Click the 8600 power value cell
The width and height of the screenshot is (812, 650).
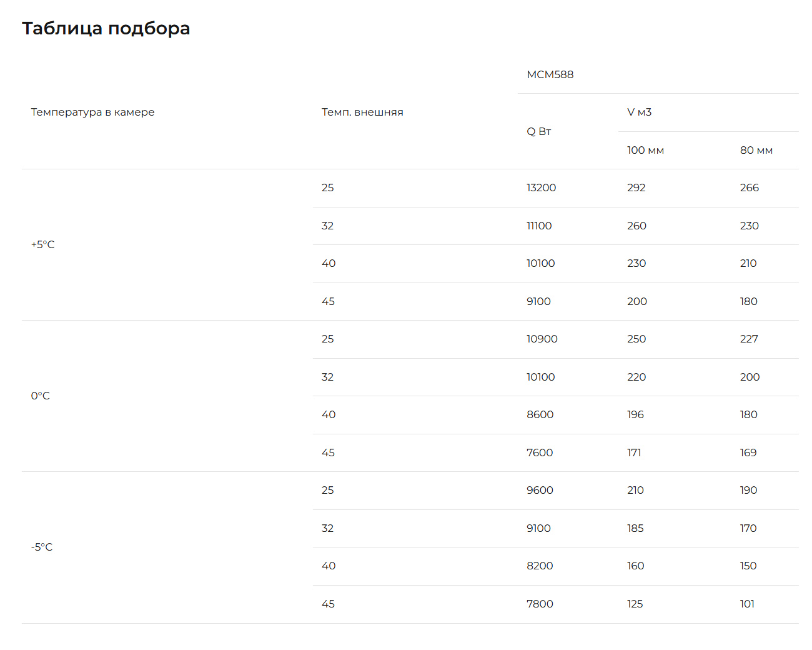(540, 414)
